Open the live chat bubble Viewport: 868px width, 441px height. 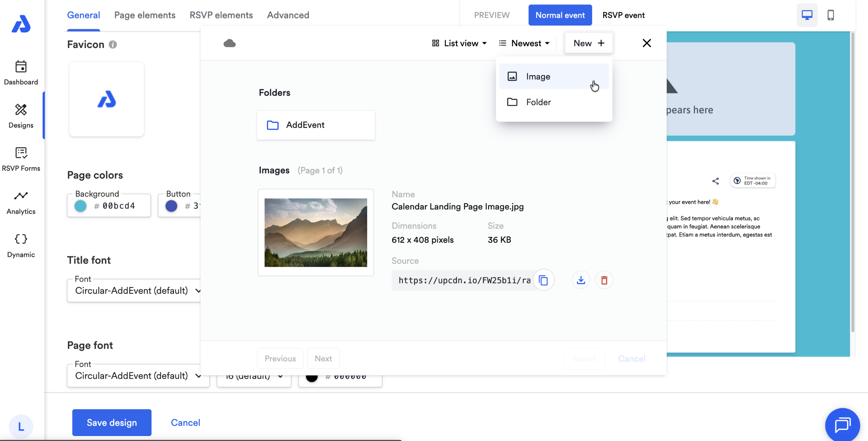pos(842,425)
